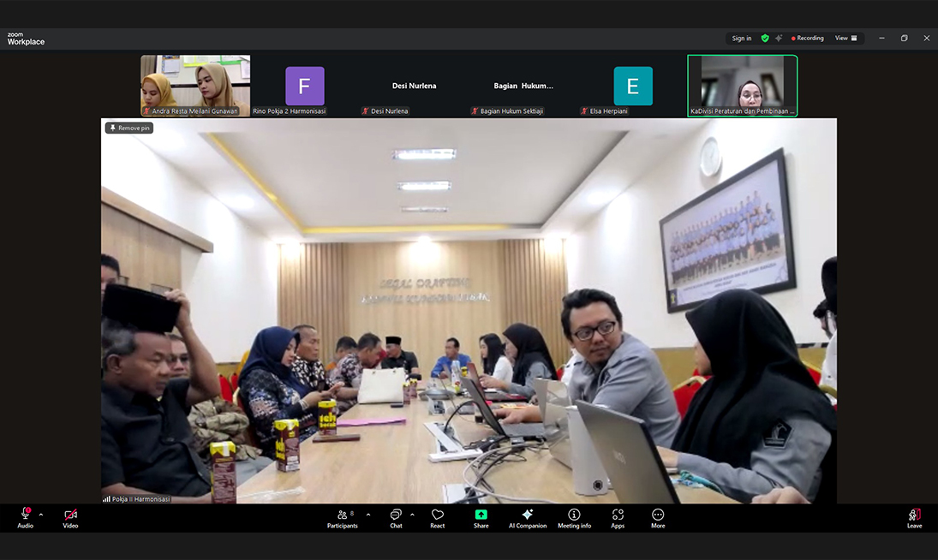Open the Apps panel
Viewport: 938px width, 560px height.
click(618, 518)
